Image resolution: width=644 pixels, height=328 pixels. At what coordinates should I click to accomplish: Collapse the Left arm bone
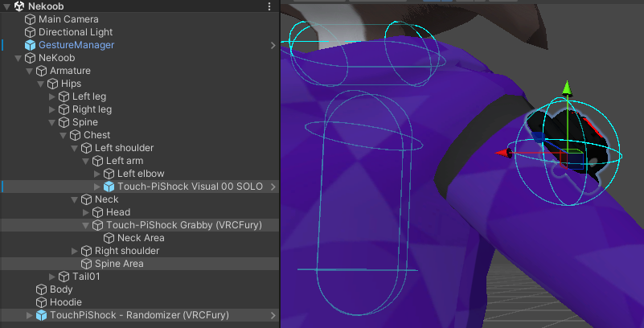point(85,161)
